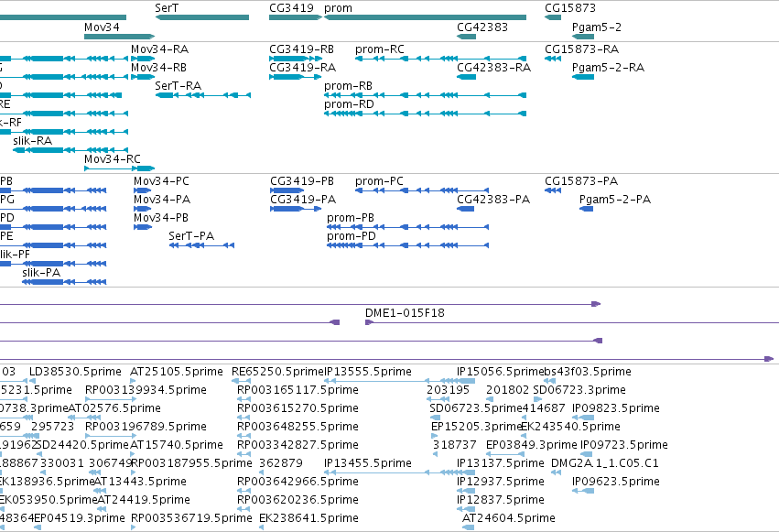
Task: Select the RP003620236.5prime feature
Action: 243,509
